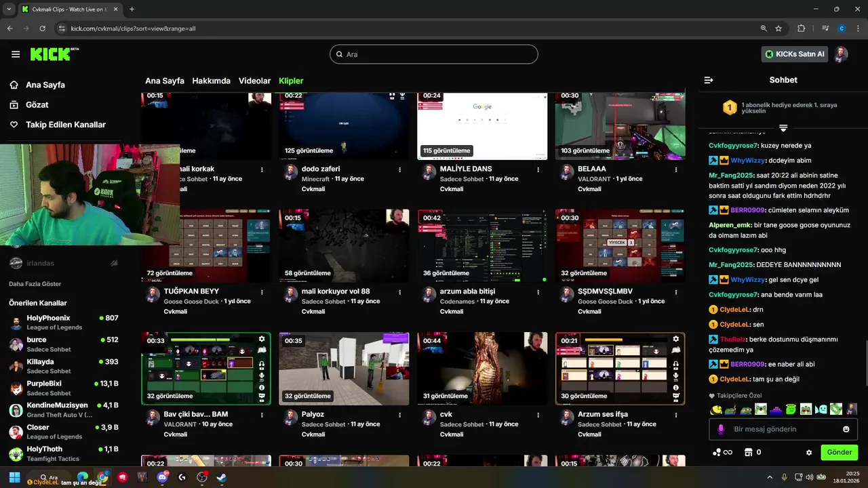Click the Ara search field
Image resolution: width=868 pixels, height=488 pixels.
pyautogui.click(x=434, y=54)
